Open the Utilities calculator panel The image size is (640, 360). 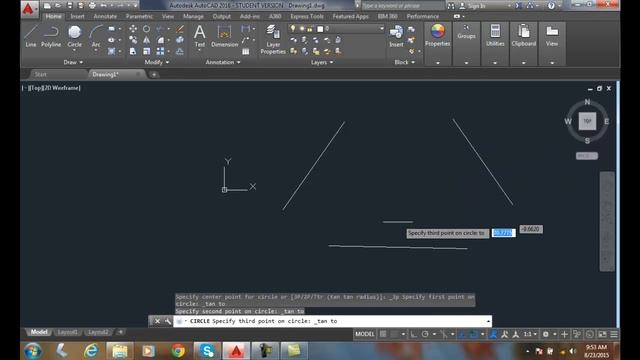(495, 35)
